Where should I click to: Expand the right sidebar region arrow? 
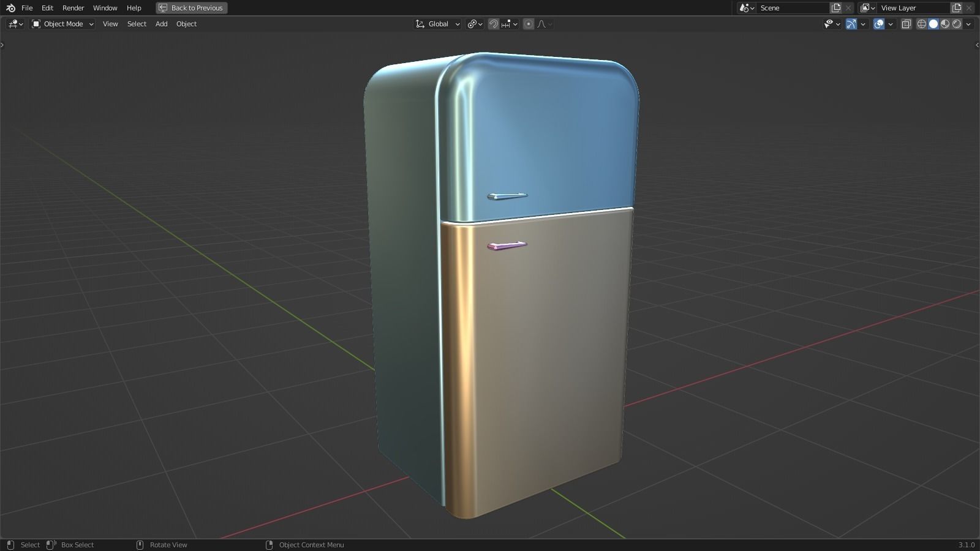[977, 45]
